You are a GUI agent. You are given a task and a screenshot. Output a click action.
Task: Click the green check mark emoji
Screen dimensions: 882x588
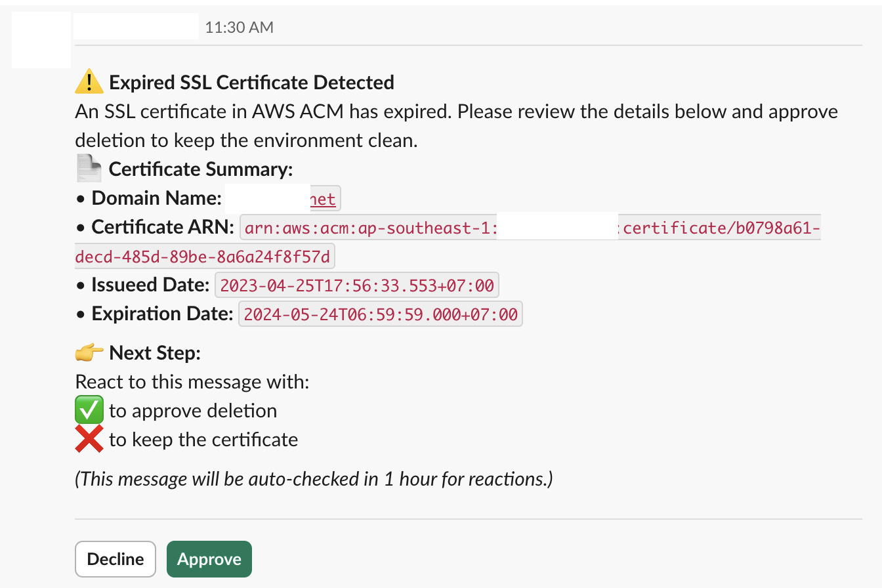(x=89, y=411)
